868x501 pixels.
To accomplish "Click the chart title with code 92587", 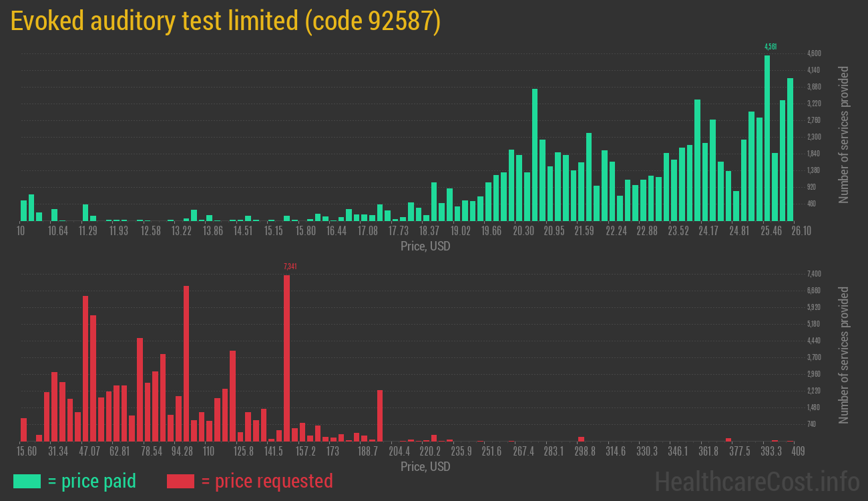I will pyautogui.click(x=226, y=21).
